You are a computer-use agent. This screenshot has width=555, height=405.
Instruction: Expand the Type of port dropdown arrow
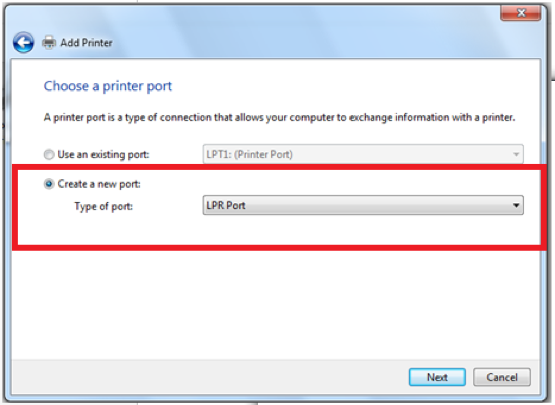pyautogui.click(x=516, y=205)
